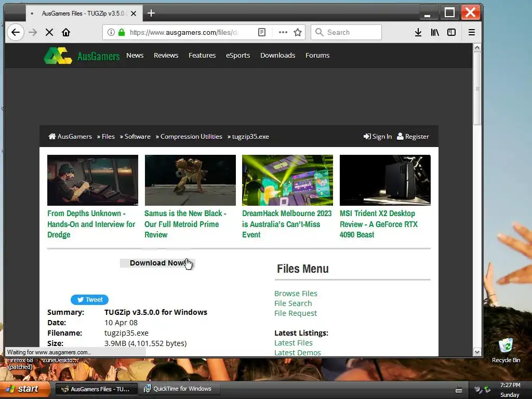Click the AusGamers breadcrumb with the home icon
Screen dimensions: 532x399
(x=70, y=137)
